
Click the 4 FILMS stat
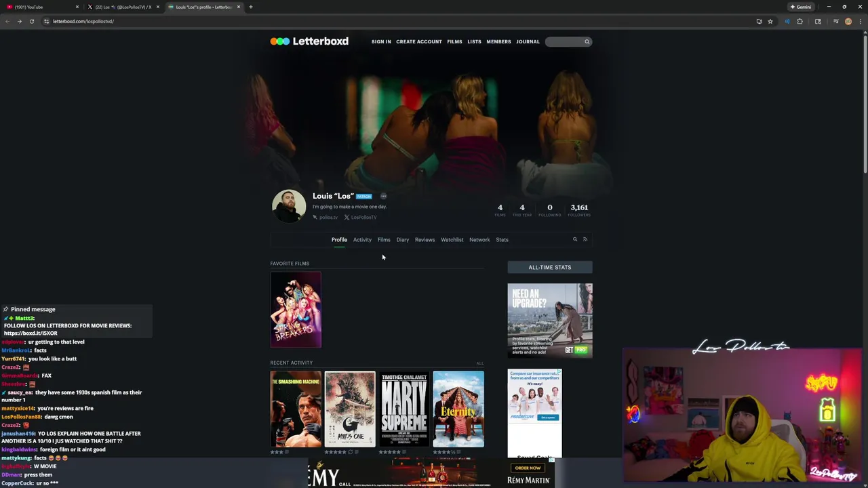click(500, 210)
